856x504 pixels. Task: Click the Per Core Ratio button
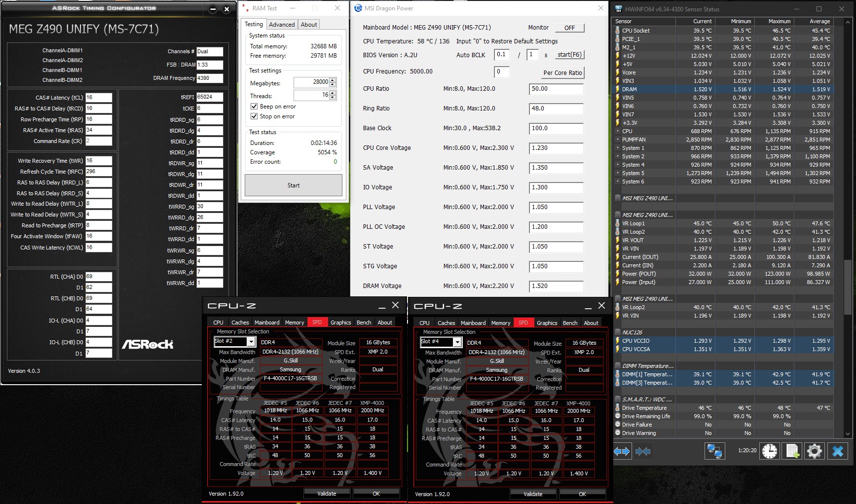pos(562,72)
